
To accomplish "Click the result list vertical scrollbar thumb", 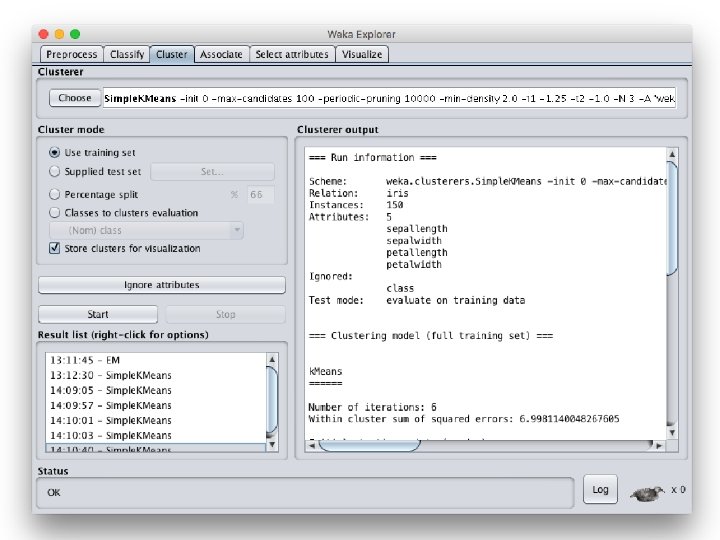I will (272, 401).
